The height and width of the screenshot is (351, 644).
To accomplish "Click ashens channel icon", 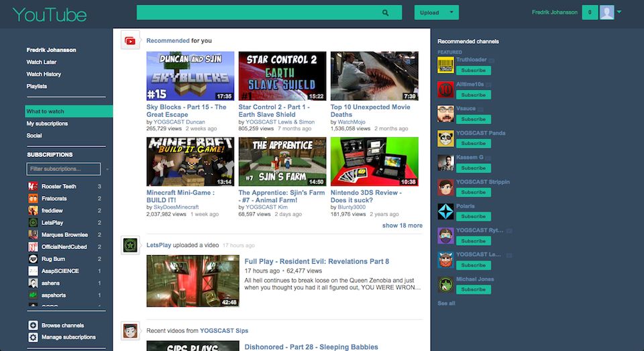I will coord(34,283).
